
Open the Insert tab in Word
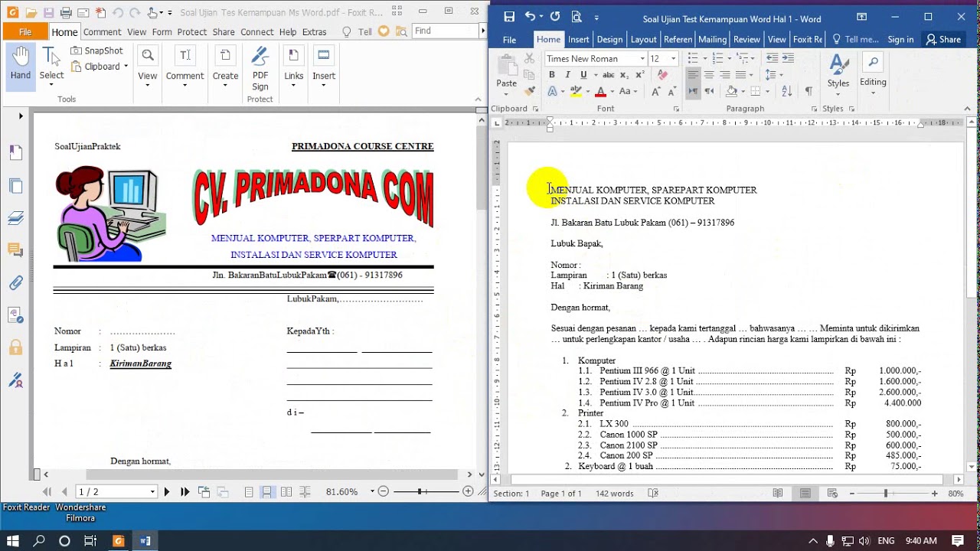(579, 40)
